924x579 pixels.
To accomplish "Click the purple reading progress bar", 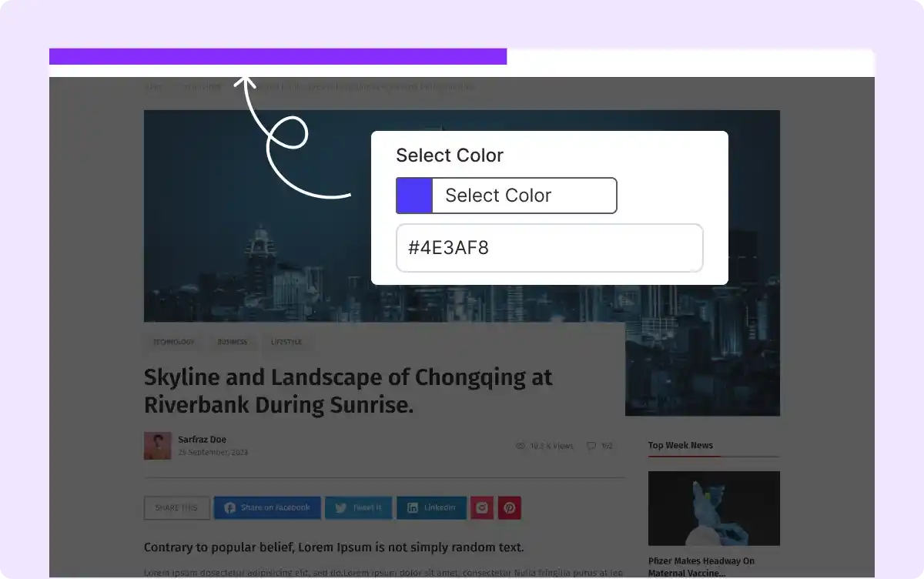I will (277, 56).
